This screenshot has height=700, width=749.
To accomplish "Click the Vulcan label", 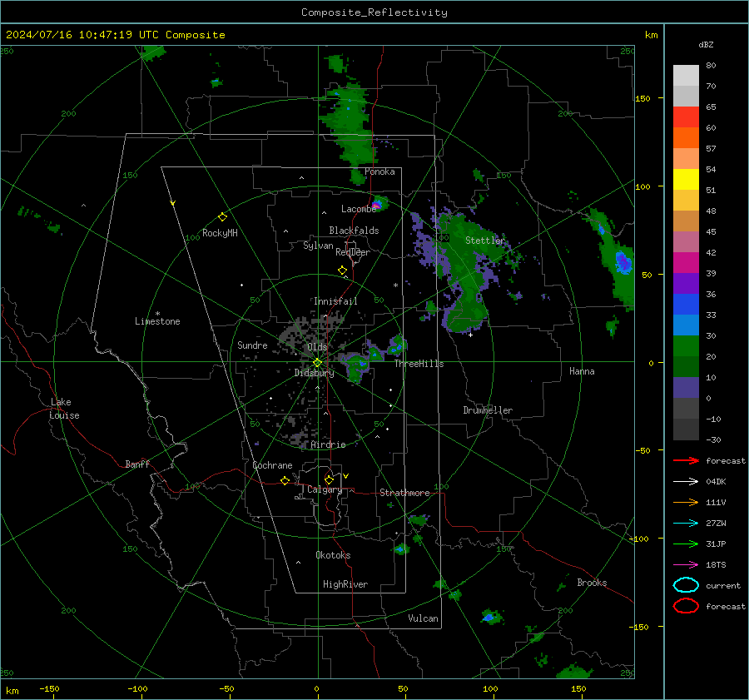I will click(x=423, y=618).
